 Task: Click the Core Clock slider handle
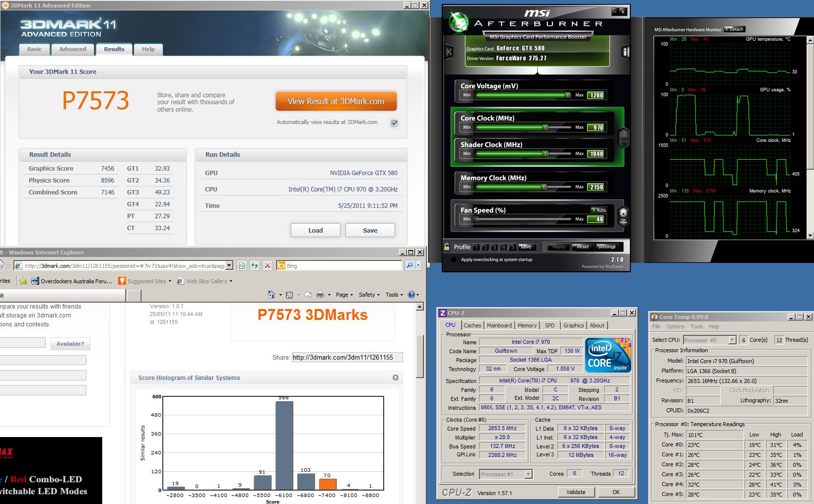click(545, 127)
